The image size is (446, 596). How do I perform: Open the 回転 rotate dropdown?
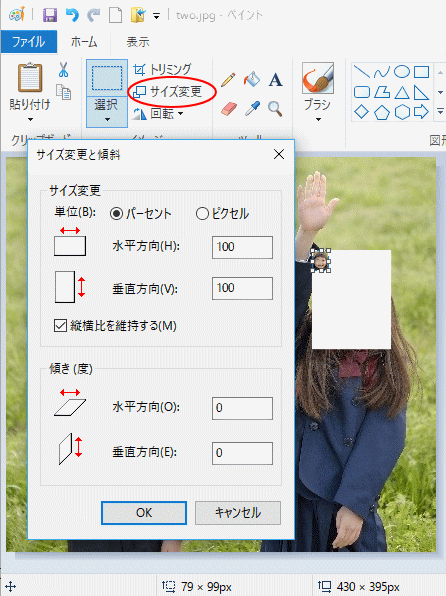tap(158, 113)
